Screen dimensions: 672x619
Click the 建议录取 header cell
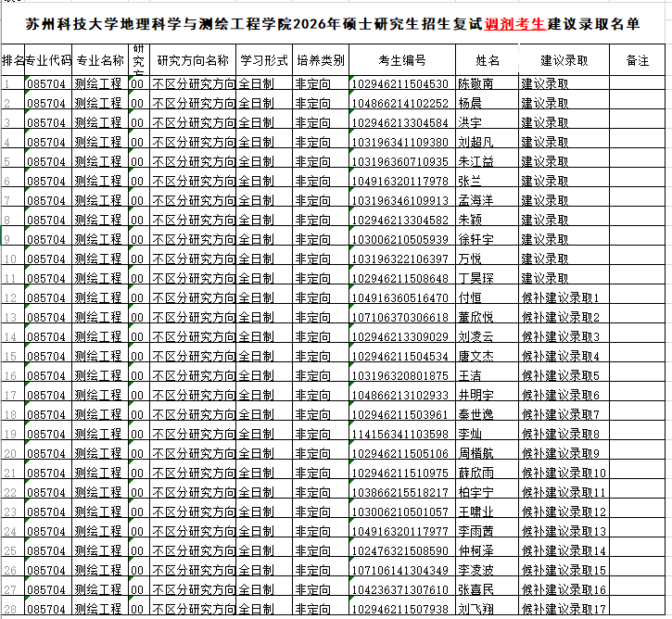(x=564, y=60)
